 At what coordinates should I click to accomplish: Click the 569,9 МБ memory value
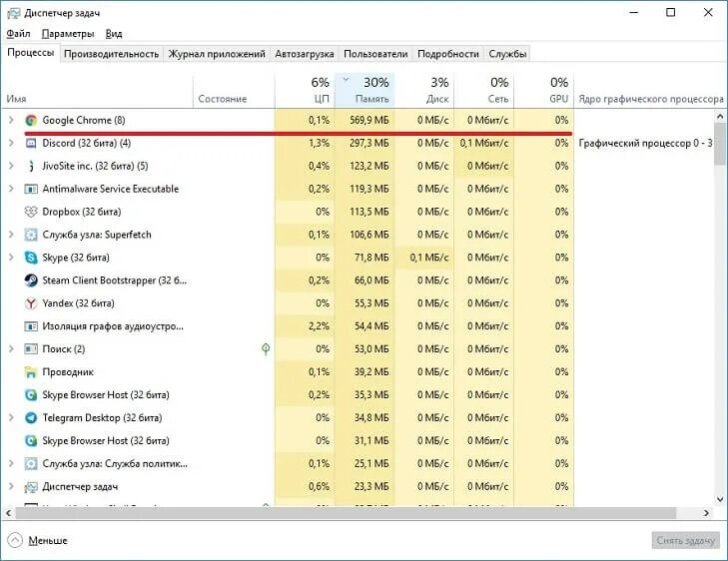click(x=369, y=120)
